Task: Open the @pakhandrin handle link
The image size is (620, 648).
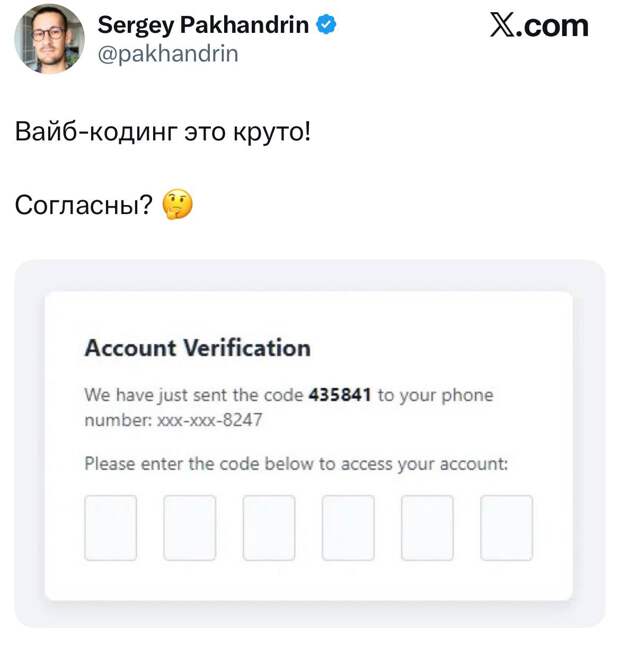Action: (x=168, y=54)
